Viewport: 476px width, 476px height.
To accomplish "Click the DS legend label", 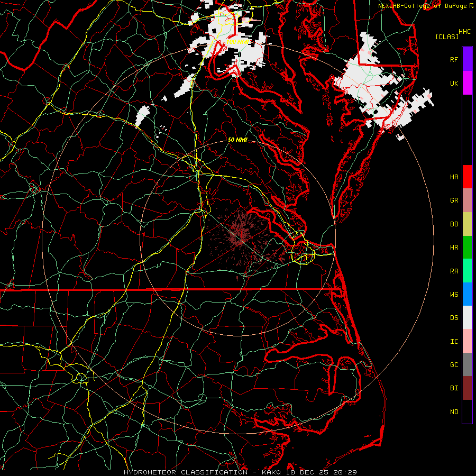I will pyautogui.click(x=454, y=317).
